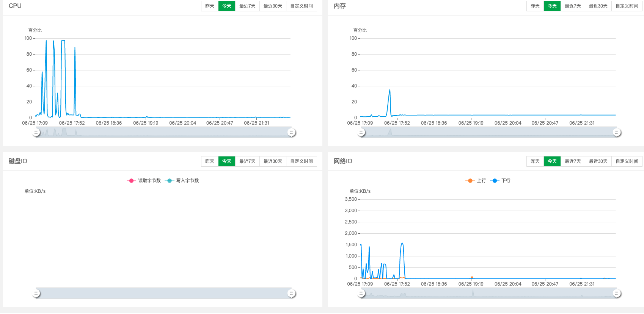This screenshot has width=644, height=314.
Task: Select 最近7天 in the 内存 panel
Action: click(x=573, y=6)
